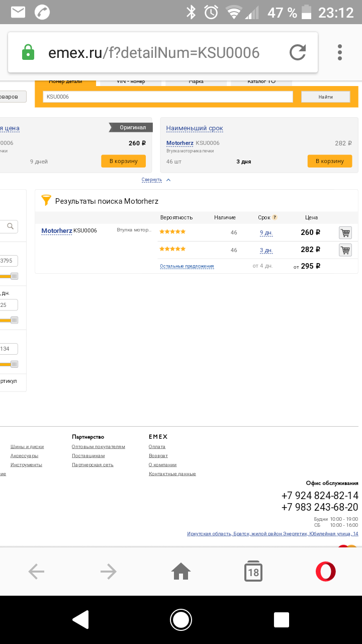362x644 pixels.
Task: Reload the page with the refresh icon
Action: tap(298, 52)
